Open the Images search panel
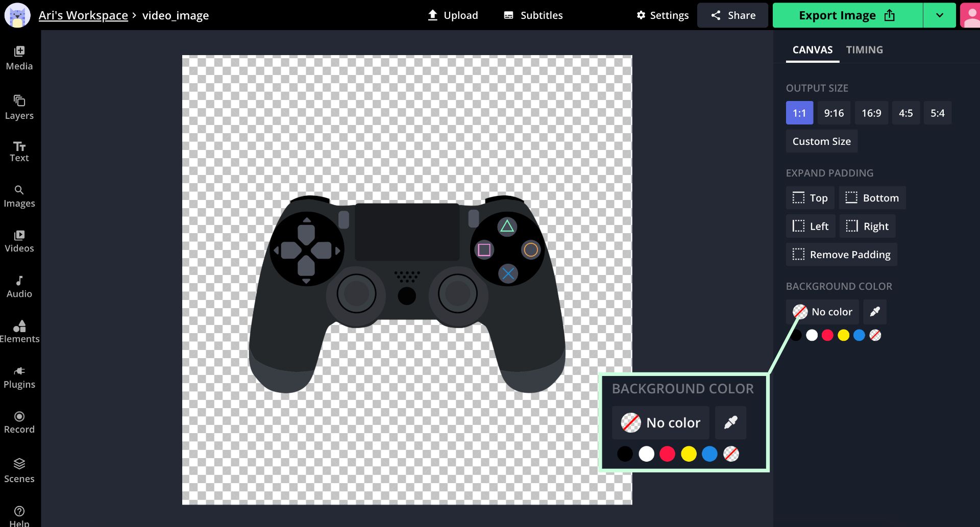This screenshot has height=527, width=980. point(19,197)
